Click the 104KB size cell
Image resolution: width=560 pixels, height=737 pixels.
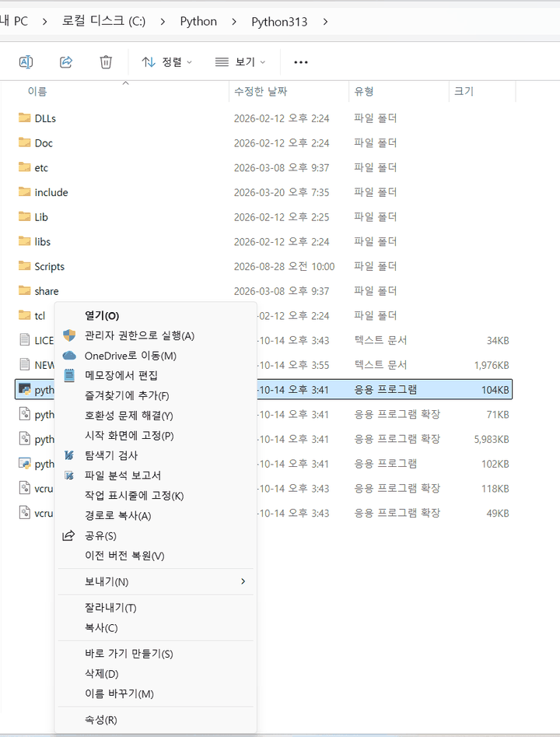point(495,390)
